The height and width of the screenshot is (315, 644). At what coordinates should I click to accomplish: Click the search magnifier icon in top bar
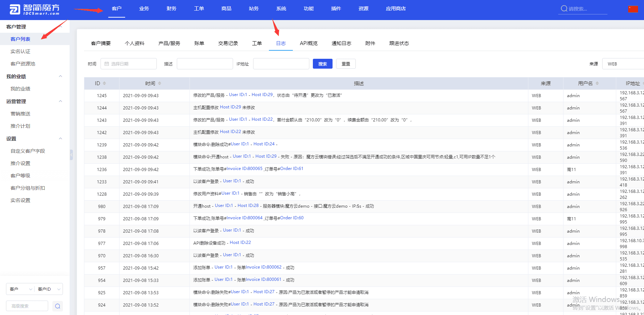point(564,8)
